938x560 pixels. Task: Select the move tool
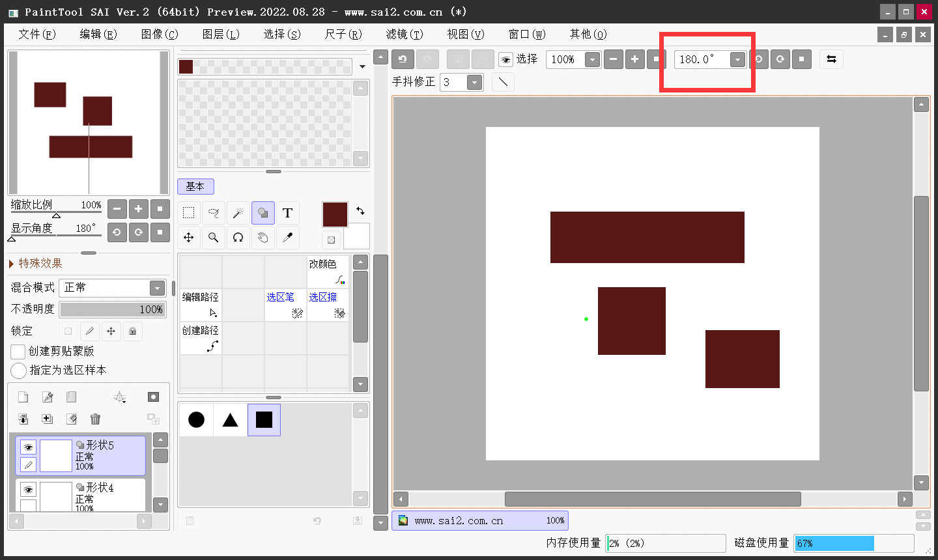(189, 238)
